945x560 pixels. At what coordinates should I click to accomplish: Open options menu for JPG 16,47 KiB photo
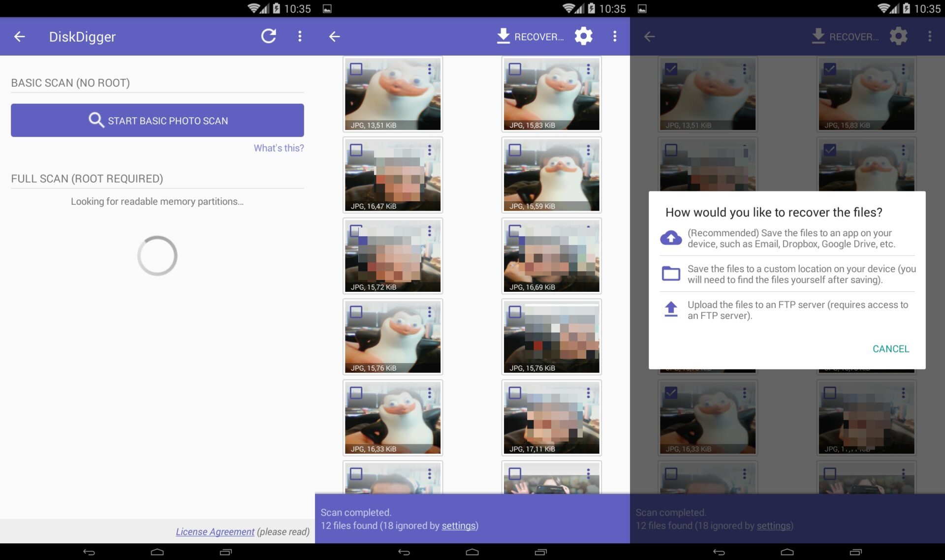pyautogui.click(x=430, y=150)
